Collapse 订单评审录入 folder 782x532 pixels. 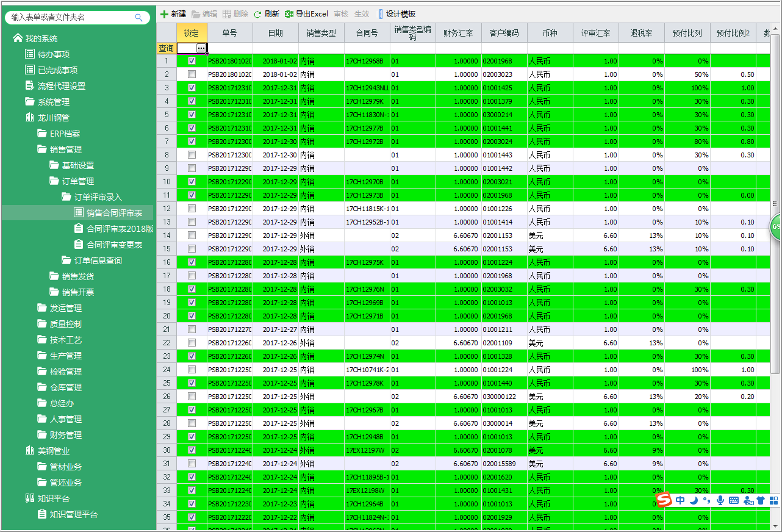(91, 197)
